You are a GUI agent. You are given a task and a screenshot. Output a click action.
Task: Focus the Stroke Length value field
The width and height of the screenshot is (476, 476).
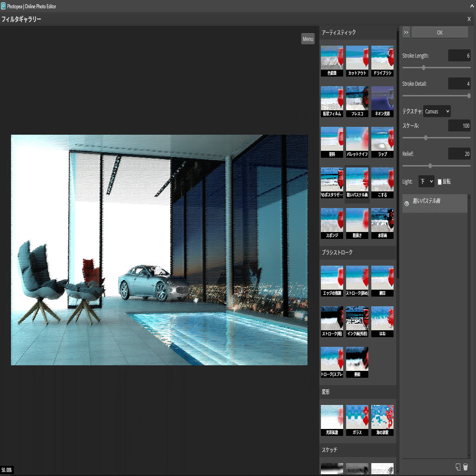pyautogui.click(x=459, y=55)
